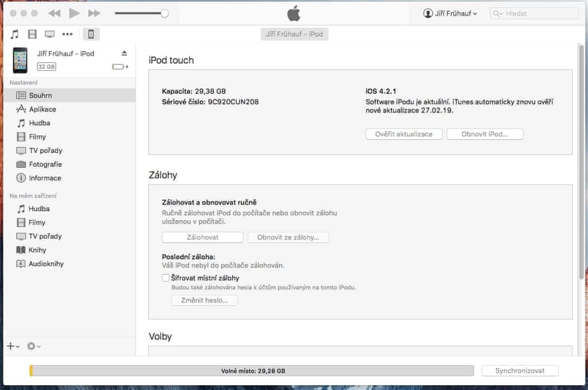Click the Změnit heslo... button
Viewport: 588px width, 390px height.
pos(204,301)
